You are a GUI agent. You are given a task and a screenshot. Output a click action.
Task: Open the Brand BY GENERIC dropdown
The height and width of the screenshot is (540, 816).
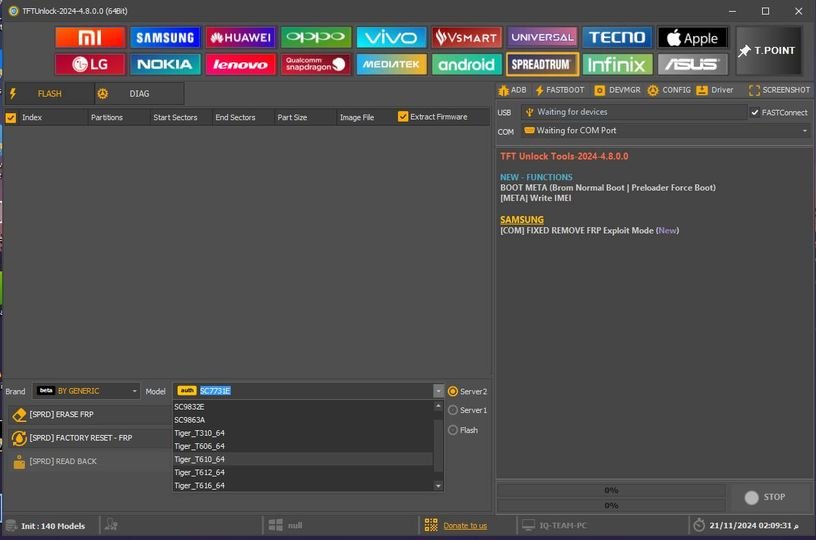pos(86,391)
